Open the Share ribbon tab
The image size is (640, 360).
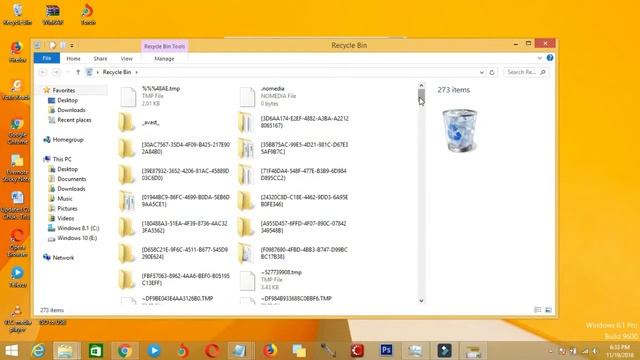100,59
